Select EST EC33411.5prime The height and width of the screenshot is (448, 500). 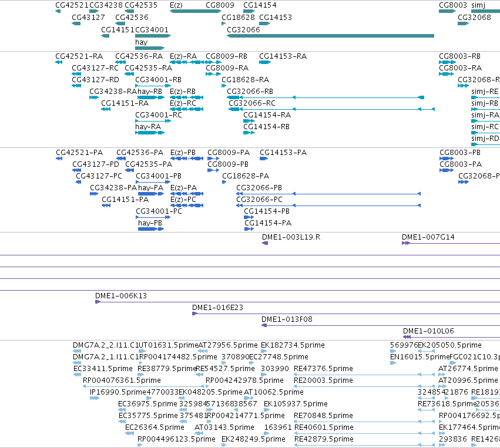click(x=77, y=375)
